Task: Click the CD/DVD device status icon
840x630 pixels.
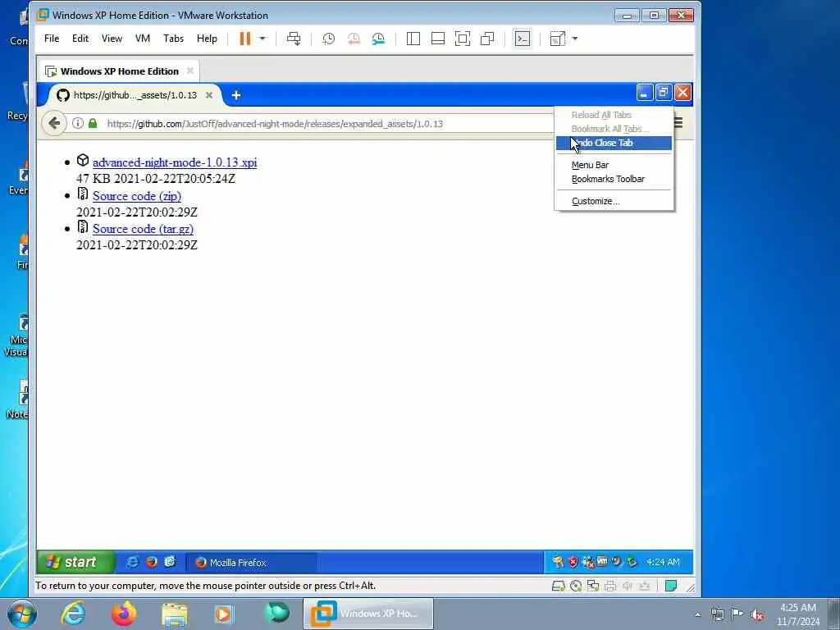Action: coord(576,586)
